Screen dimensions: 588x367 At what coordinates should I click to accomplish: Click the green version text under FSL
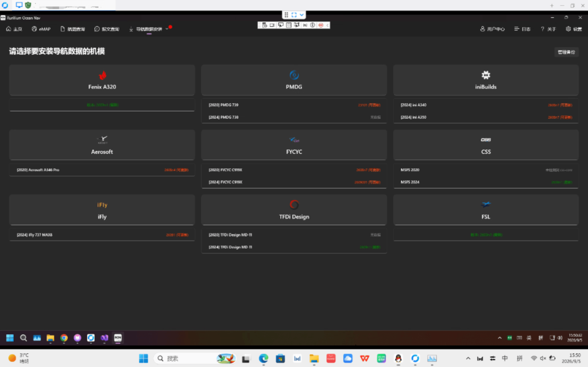[x=486, y=235]
